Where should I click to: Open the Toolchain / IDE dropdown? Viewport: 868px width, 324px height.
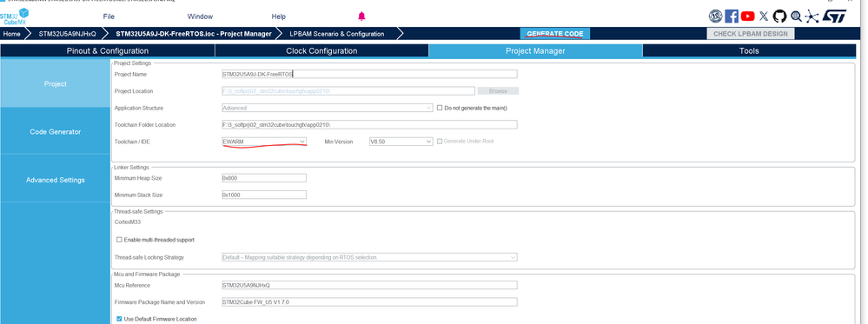(264, 142)
